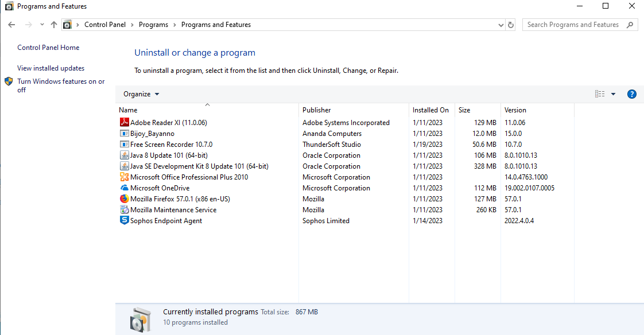The image size is (644, 335).
Task: Expand the chevron after Programs breadcrumb
Action: point(174,25)
